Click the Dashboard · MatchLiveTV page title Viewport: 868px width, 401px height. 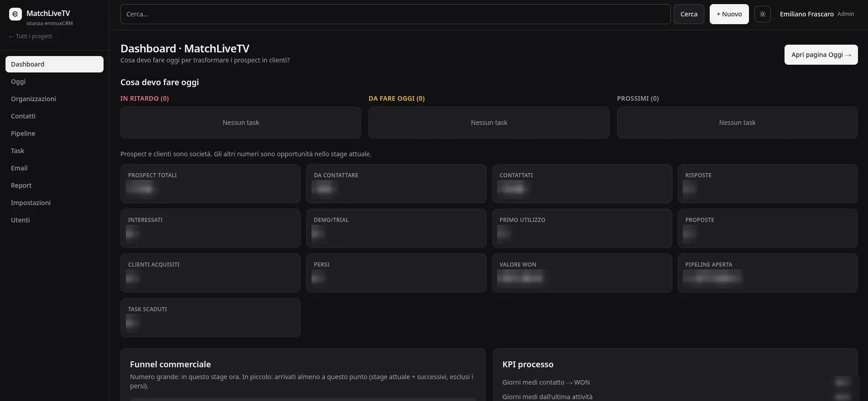pos(185,49)
